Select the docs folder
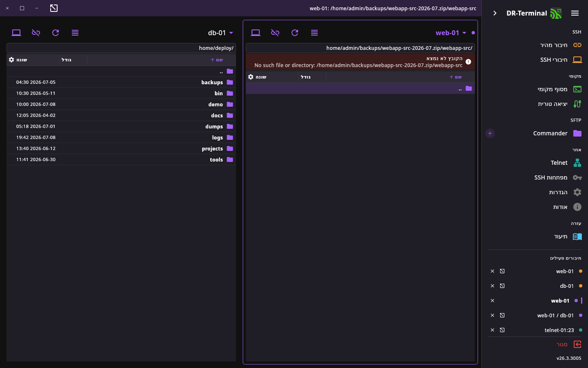Image resolution: width=588 pixels, height=368 pixels. click(x=121, y=115)
